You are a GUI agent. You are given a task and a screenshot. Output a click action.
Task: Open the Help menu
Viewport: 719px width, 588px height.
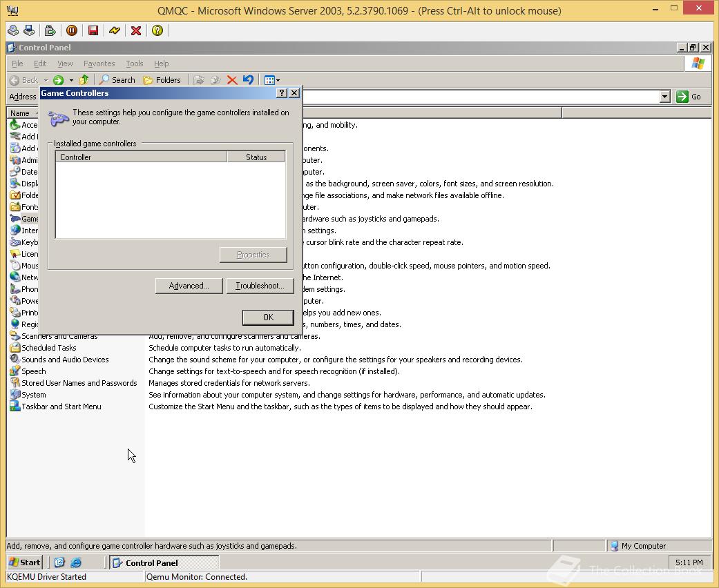tap(161, 63)
